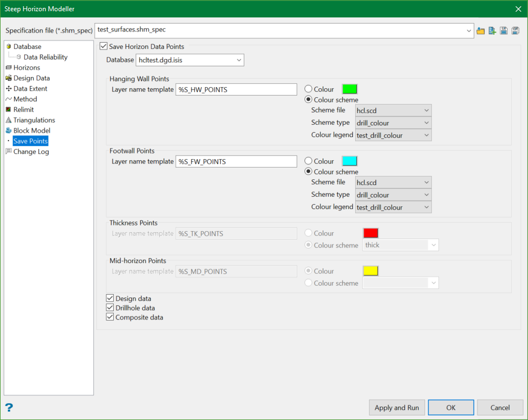Click the open specification file folder icon
The height and width of the screenshot is (420, 528).
[x=480, y=31]
